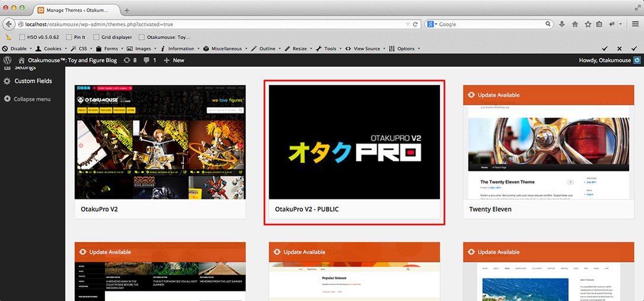Click the gear icon next to Custom Fields
Screen dimensions: 644x301
click(x=7, y=81)
